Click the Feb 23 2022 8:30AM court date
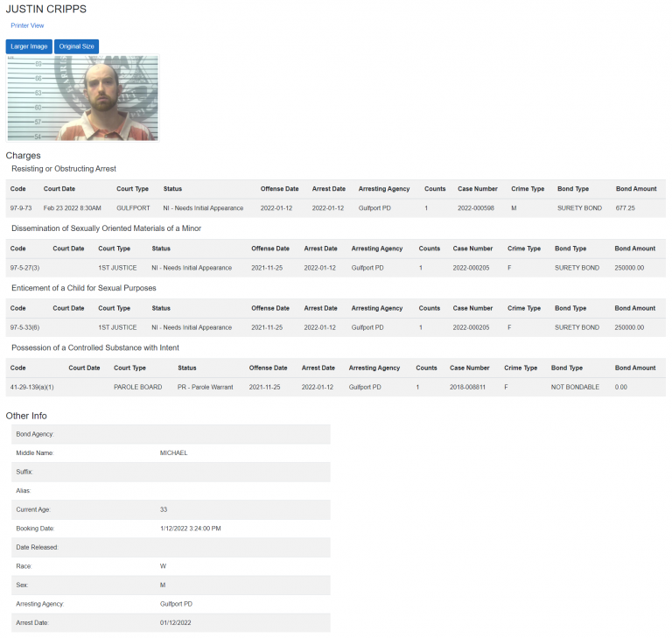The height and width of the screenshot is (638, 672). [73, 208]
